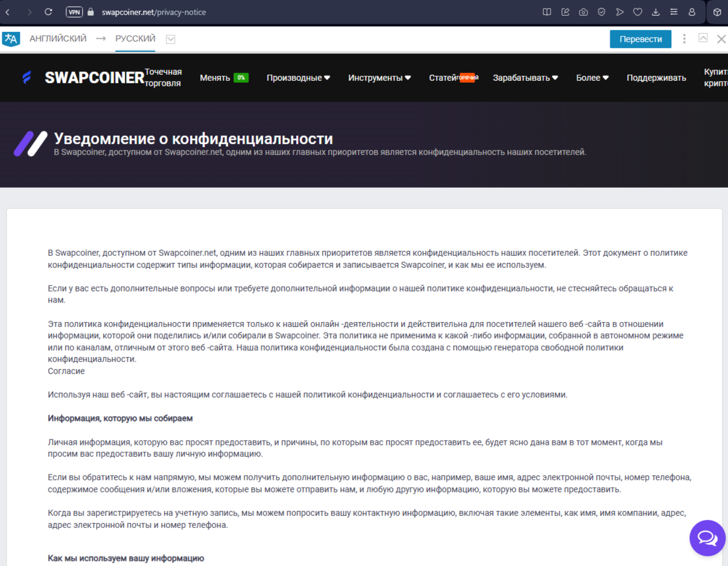Close the translation bar

721,39
